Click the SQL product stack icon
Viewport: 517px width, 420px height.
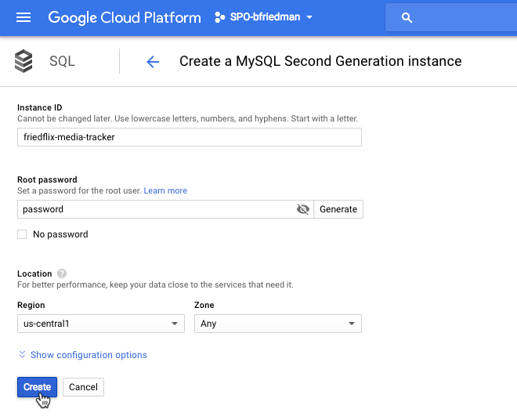point(24,61)
